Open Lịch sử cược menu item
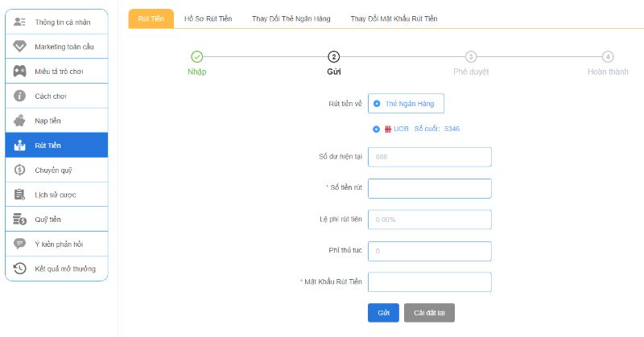Image resolution: width=644 pixels, height=337 pixels. [x=56, y=194]
